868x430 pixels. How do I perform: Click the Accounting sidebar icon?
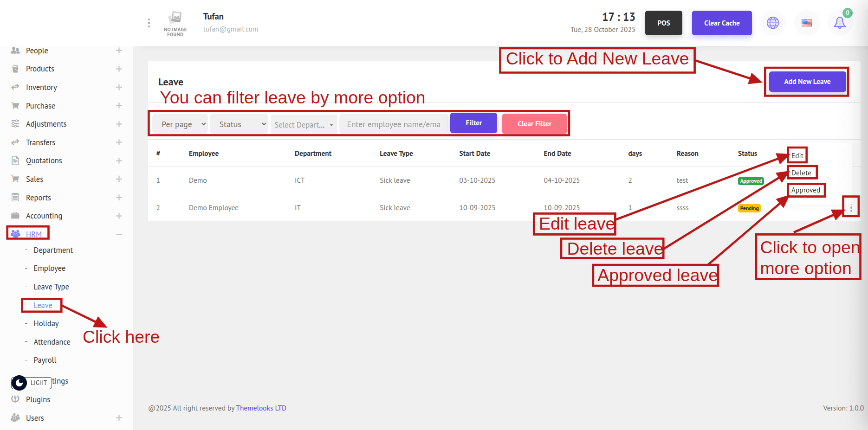(15, 216)
